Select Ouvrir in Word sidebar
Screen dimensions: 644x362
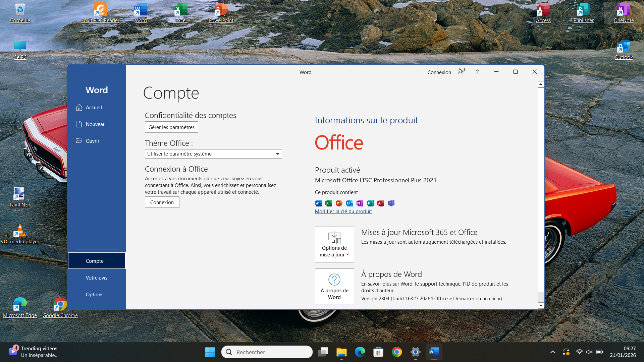click(x=97, y=141)
